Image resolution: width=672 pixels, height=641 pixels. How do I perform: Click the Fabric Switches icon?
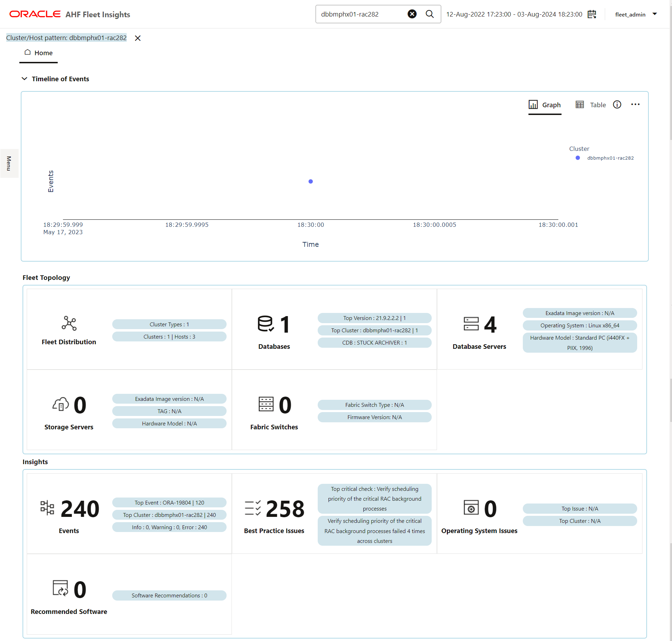tap(266, 404)
